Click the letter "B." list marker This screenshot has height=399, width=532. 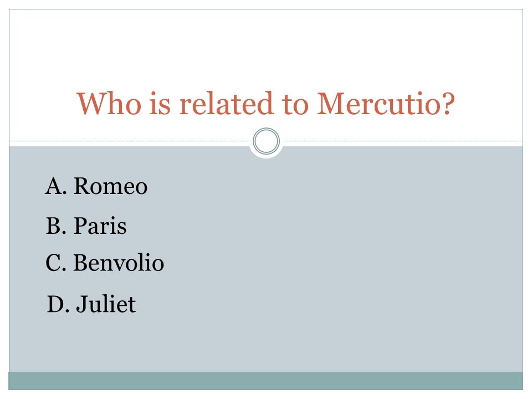coord(56,226)
